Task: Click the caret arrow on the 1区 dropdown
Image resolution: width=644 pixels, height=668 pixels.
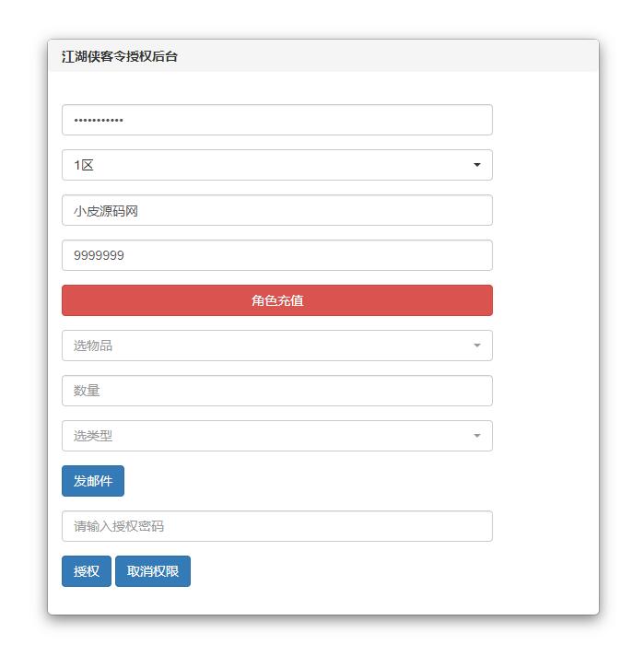Action: 476,165
